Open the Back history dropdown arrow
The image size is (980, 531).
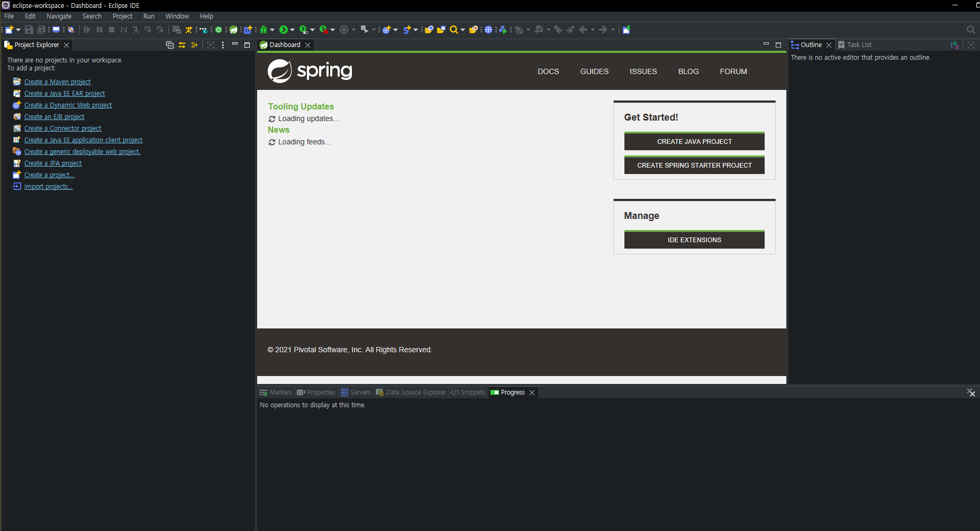[593, 30]
